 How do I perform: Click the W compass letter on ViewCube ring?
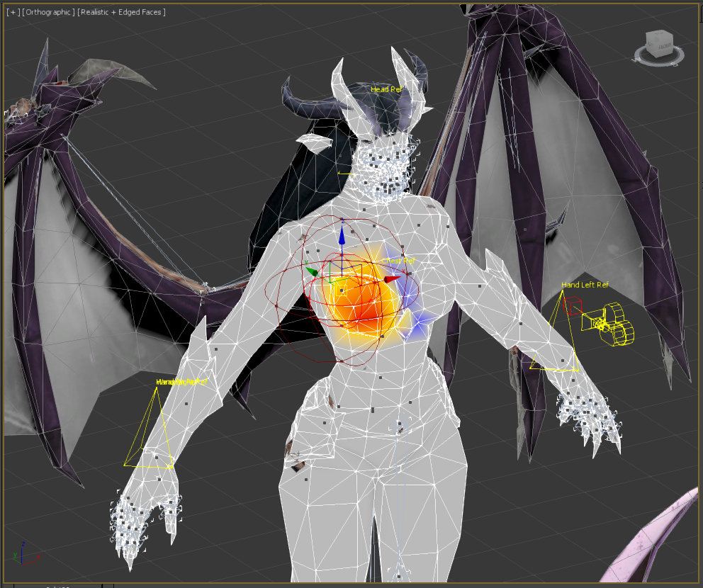636,60
